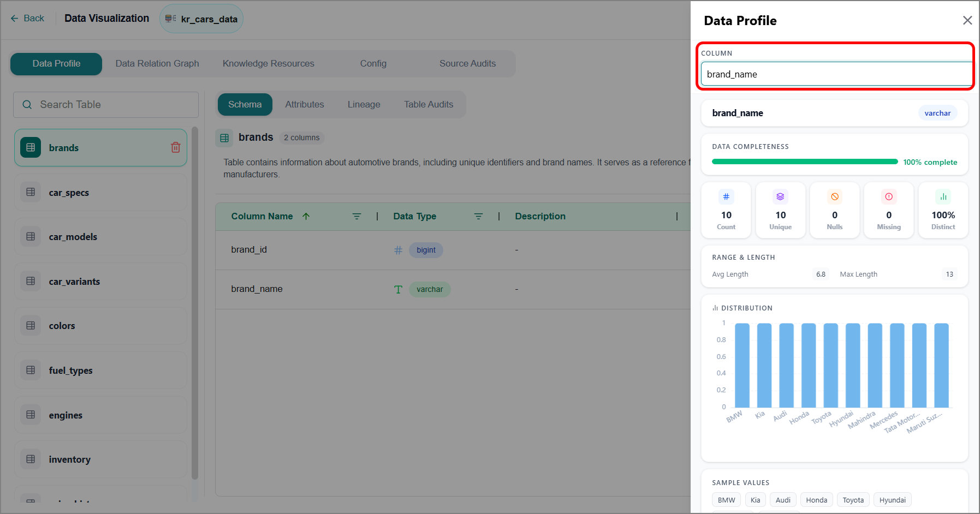Go Back to previous page
The image size is (980, 514).
pos(27,19)
